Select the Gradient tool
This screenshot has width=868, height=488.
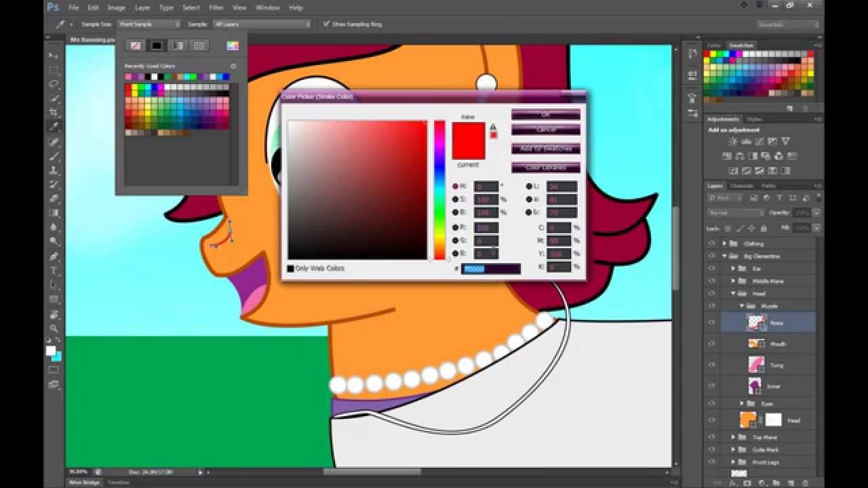click(54, 213)
